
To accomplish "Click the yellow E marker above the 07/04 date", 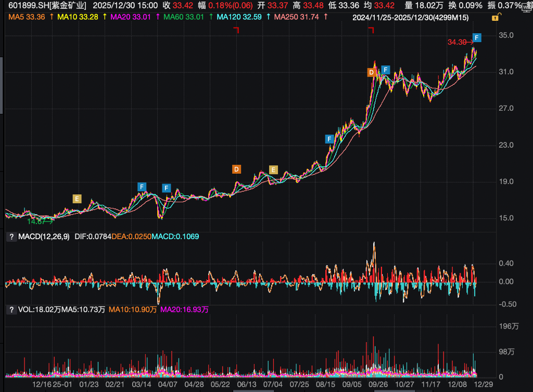I will pyautogui.click(x=274, y=169).
